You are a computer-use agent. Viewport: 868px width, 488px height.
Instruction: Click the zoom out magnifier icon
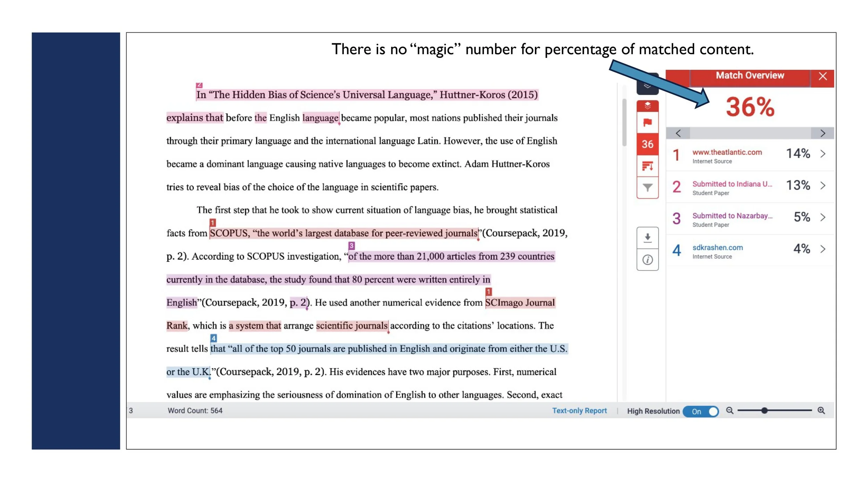click(729, 411)
